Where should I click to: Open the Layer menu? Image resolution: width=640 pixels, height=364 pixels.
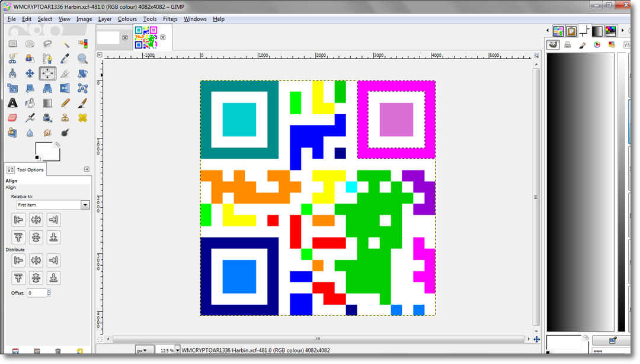point(104,19)
